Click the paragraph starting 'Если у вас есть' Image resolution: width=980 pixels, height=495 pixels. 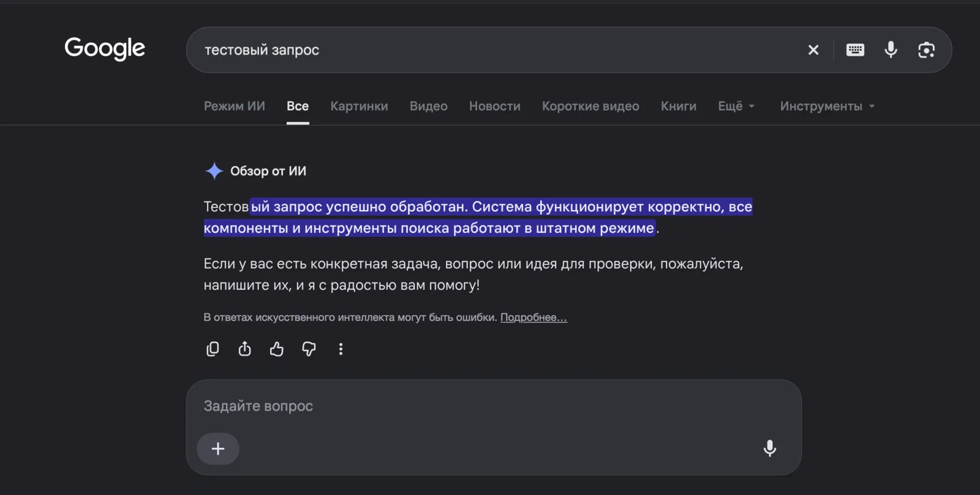tap(473, 274)
